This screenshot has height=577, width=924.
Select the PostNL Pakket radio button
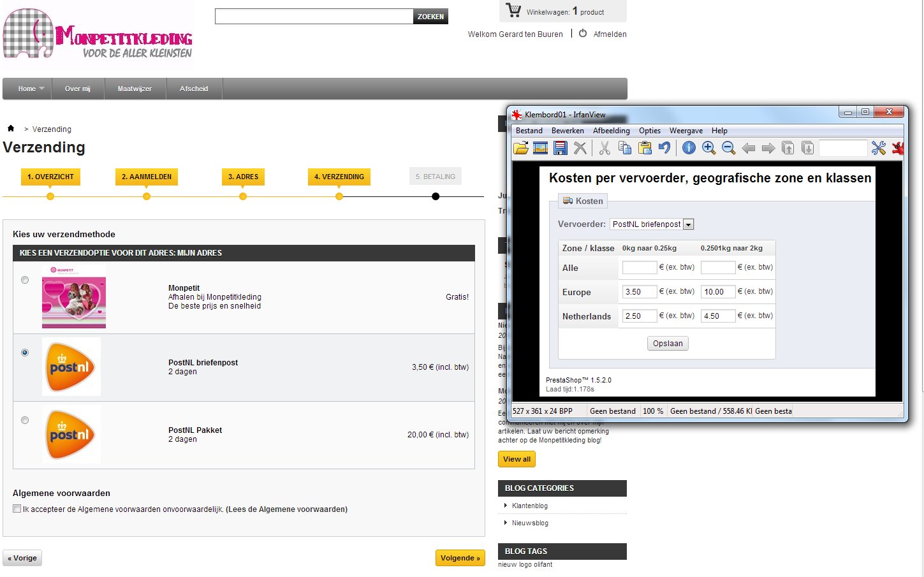click(x=25, y=420)
